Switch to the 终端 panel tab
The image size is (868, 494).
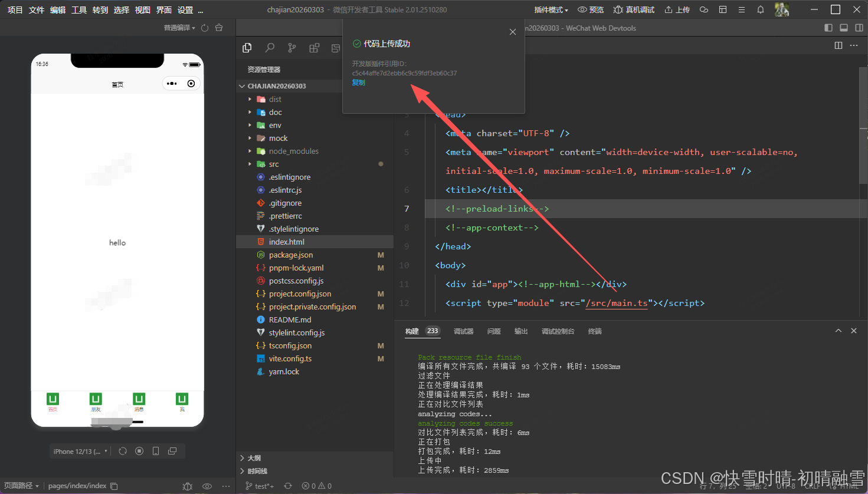click(x=595, y=331)
